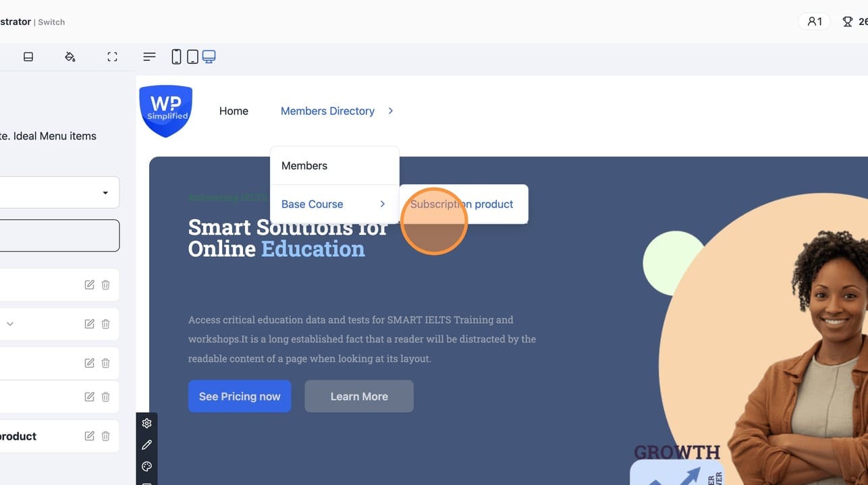The image size is (868, 485).
Task: Edit the menu item row with chevron
Action: [89, 324]
